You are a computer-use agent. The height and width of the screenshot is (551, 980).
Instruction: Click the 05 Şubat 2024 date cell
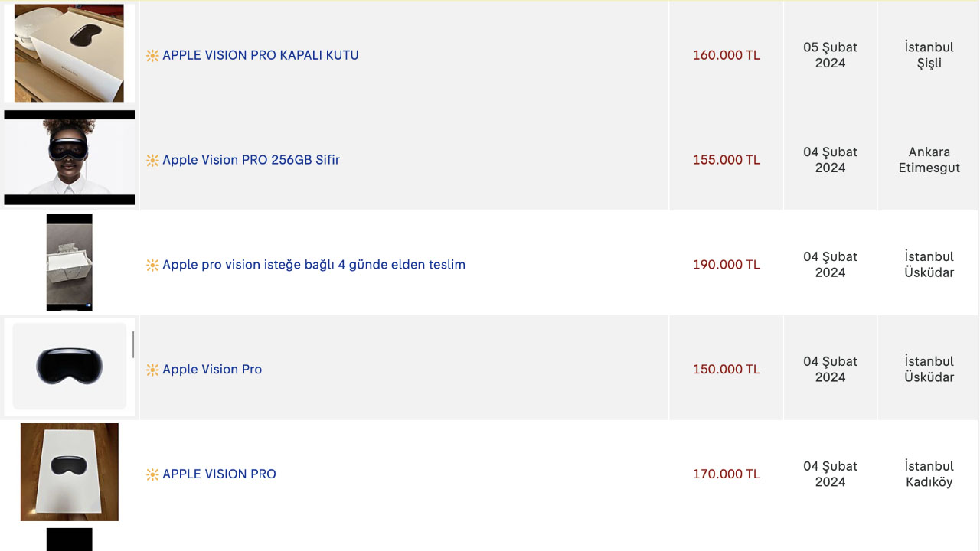coord(830,55)
